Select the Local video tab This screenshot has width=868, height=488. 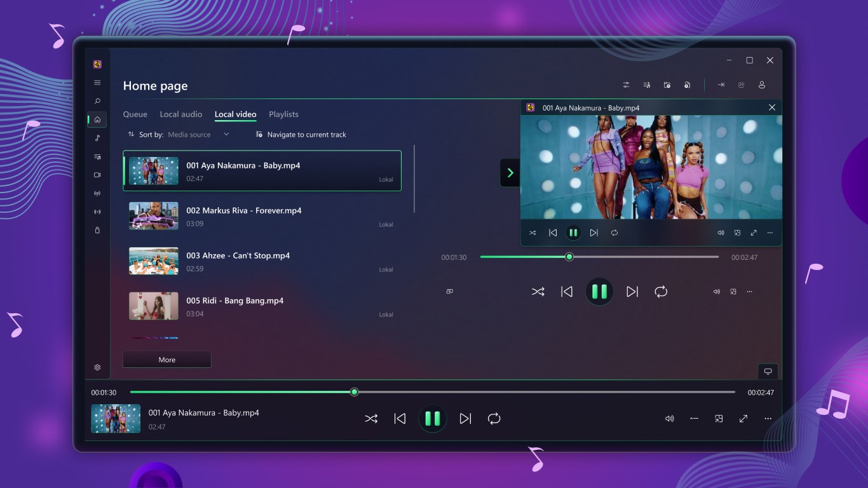click(235, 114)
